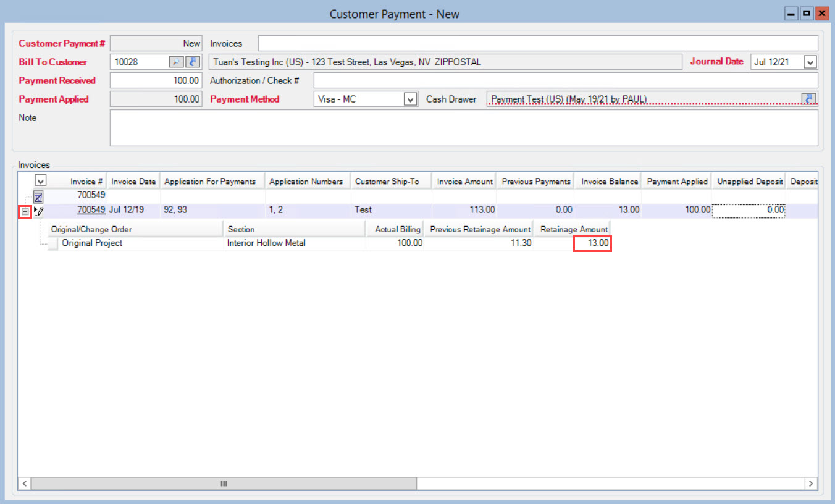Sort by Invoice Amount column header
Viewport: 835px width, 504px height.
(x=464, y=182)
